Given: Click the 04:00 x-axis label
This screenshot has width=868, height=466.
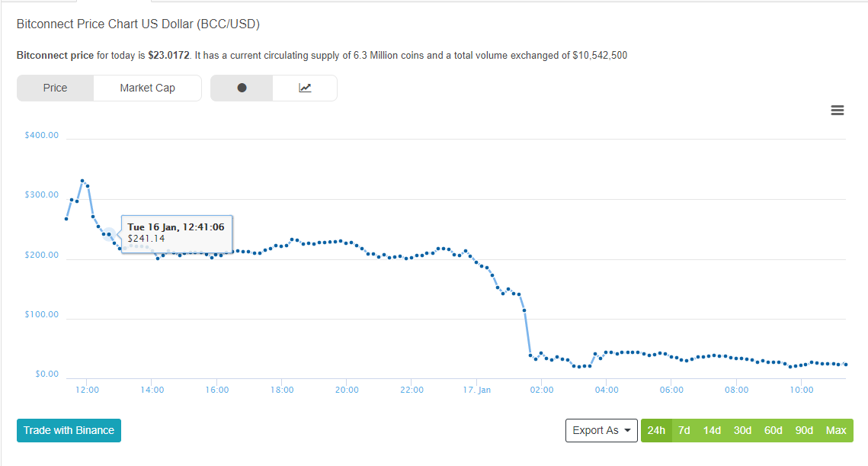Looking at the screenshot, I should pyautogui.click(x=607, y=390).
